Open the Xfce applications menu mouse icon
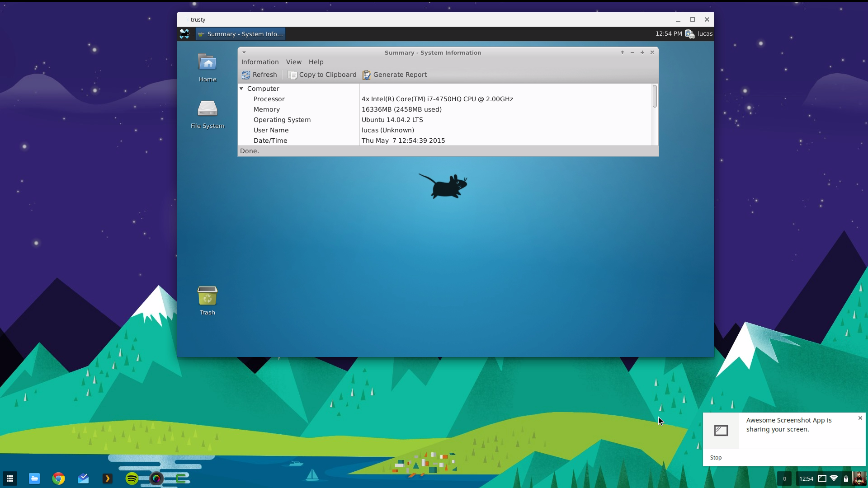Image resolution: width=868 pixels, height=488 pixels. point(184,34)
